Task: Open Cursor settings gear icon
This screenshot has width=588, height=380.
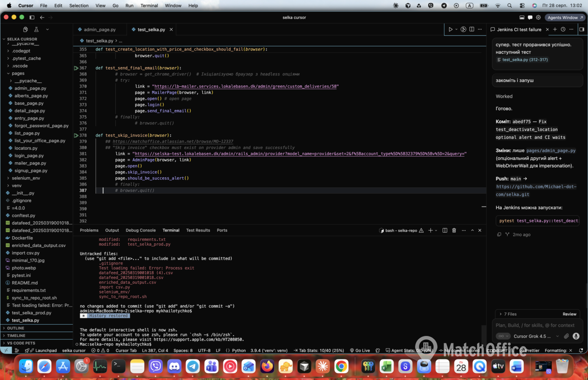Action: point(538,18)
